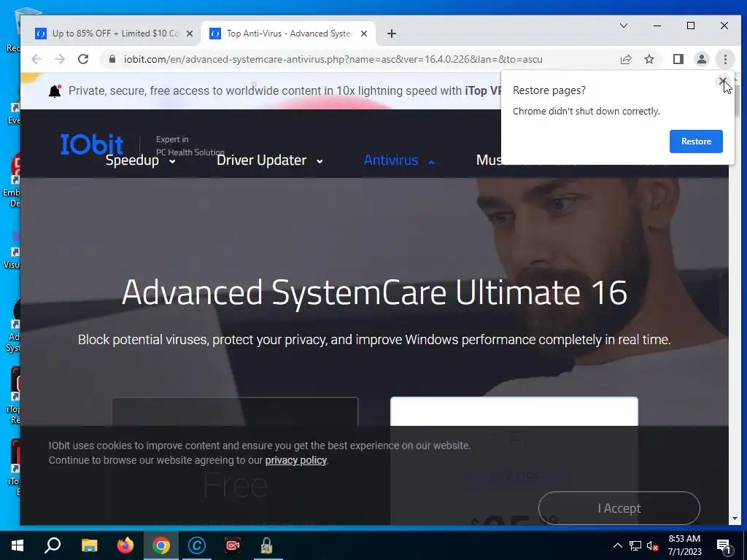Toggle the Chrome side panel icon
747x560 pixels.
coord(678,59)
